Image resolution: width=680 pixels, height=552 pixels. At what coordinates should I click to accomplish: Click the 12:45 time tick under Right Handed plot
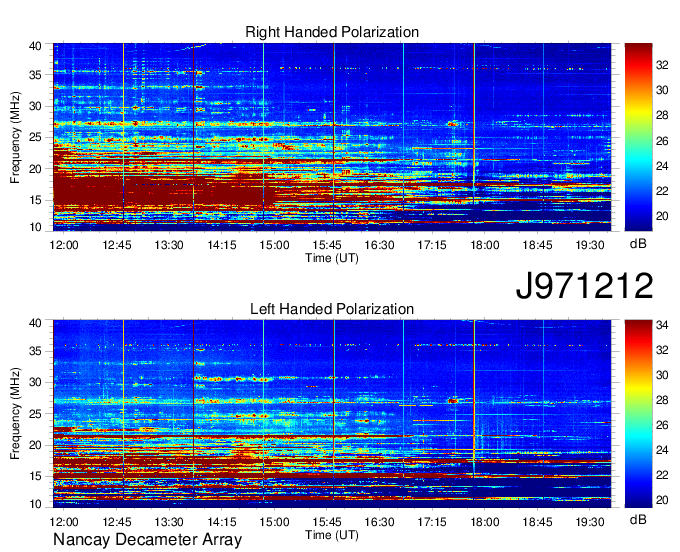pyautogui.click(x=117, y=245)
